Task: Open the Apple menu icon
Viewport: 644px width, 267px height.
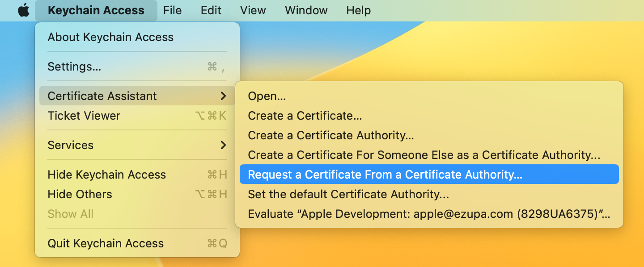Action: click(23, 10)
